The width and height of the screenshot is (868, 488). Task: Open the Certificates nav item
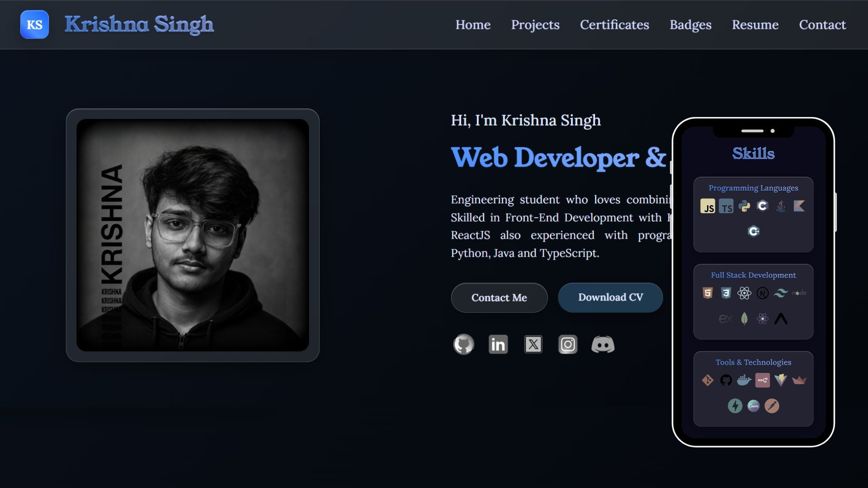pos(614,24)
